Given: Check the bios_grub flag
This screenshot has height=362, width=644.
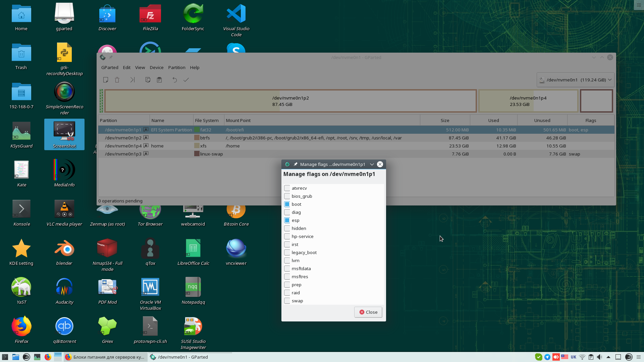Looking at the screenshot, I should 287,196.
